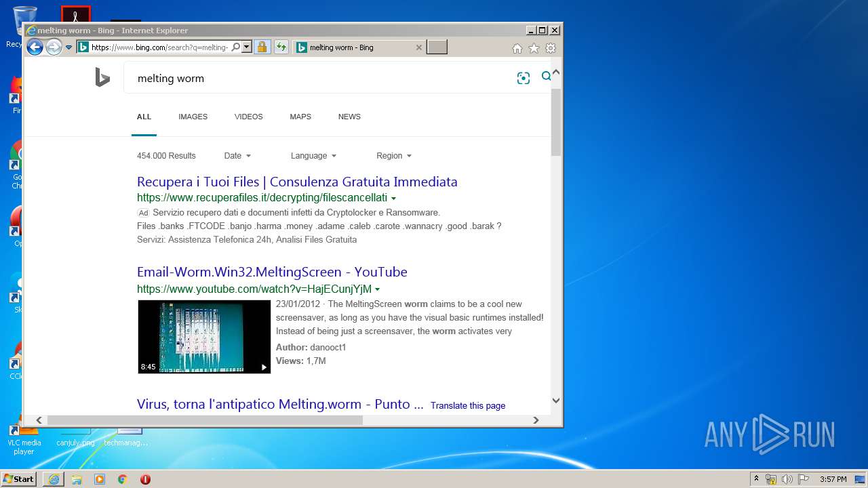Open the Tools gear menu

(551, 48)
